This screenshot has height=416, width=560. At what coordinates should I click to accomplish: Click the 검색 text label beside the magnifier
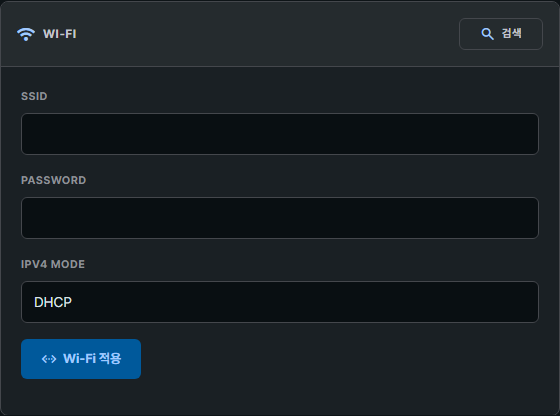click(x=511, y=34)
